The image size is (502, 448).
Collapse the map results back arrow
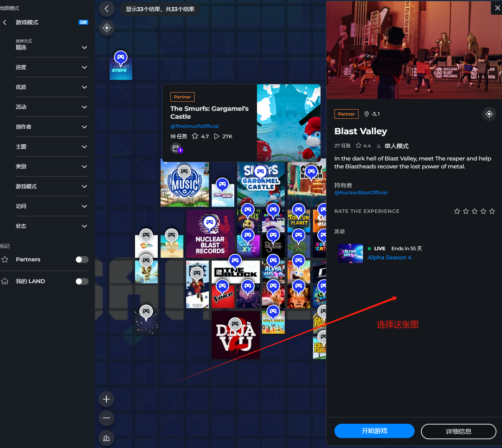click(x=106, y=9)
